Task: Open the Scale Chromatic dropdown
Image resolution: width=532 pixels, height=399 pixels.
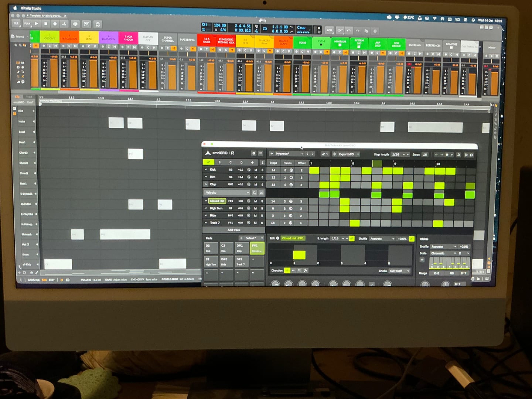Action: coord(444,253)
